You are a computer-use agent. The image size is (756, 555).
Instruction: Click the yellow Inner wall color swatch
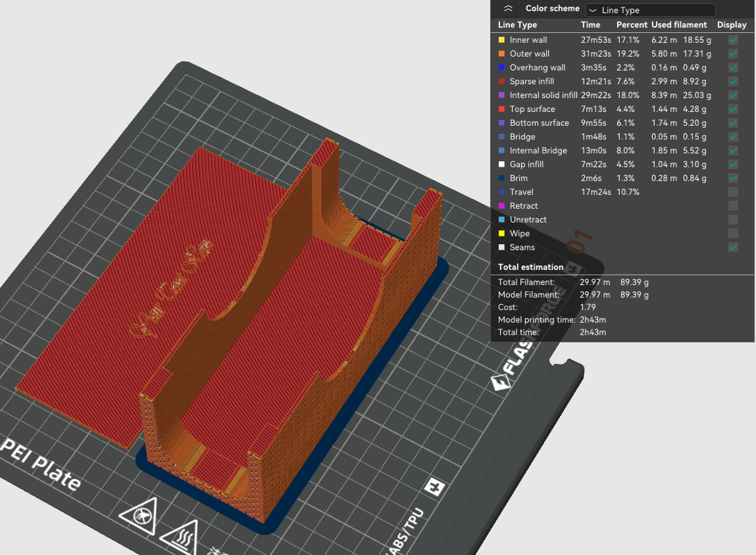click(501, 40)
